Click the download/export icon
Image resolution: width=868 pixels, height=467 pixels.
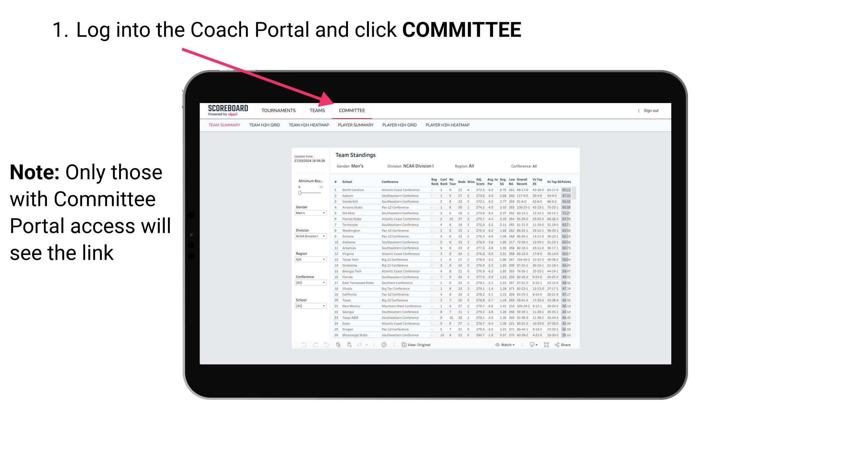tap(530, 345)
